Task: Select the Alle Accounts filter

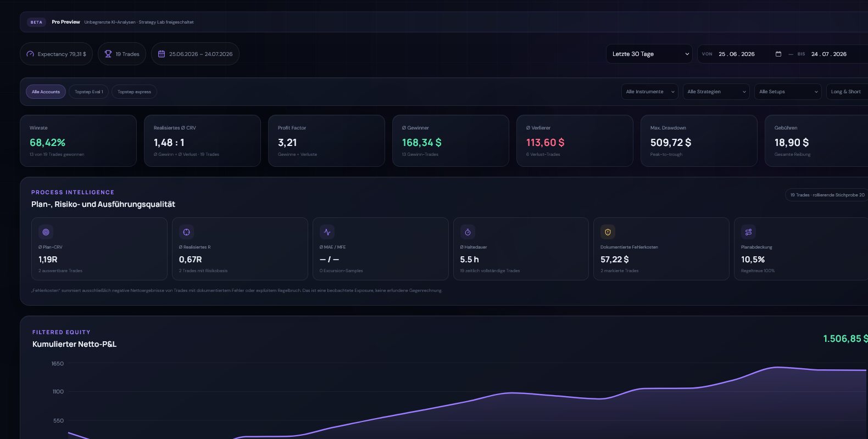Action: click(46, 92)
